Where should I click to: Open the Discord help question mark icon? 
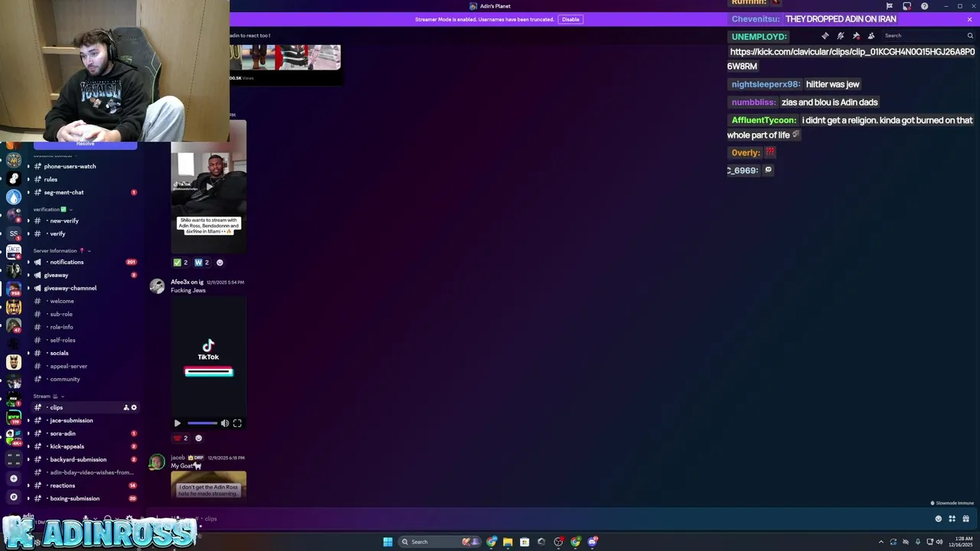pyautogui.click(x=924, y=6)
